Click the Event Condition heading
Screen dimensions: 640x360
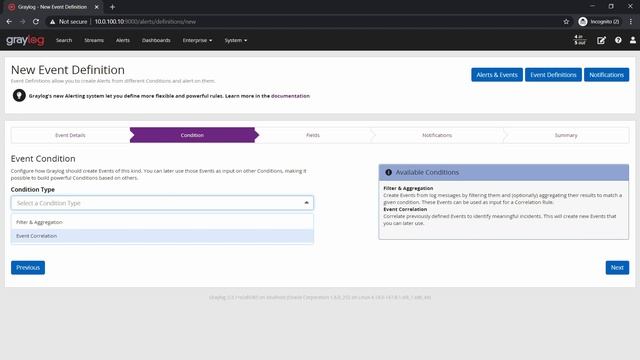[43, 158]
